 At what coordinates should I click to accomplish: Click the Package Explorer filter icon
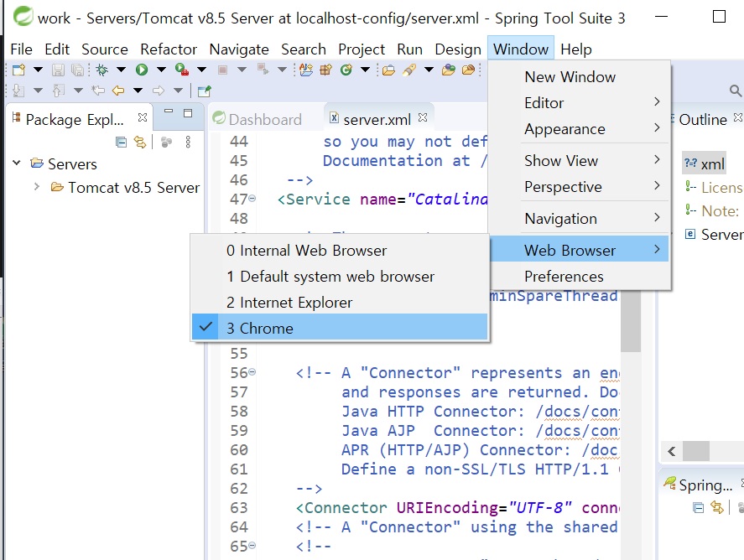pyautogui.click(x=166, y=142)
